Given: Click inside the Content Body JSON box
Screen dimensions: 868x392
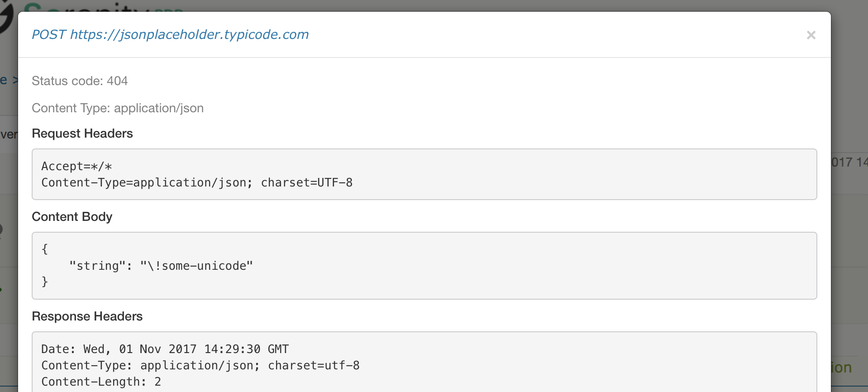Looking at the screenshot, I should pyautogui.click(x=424, y=266).
